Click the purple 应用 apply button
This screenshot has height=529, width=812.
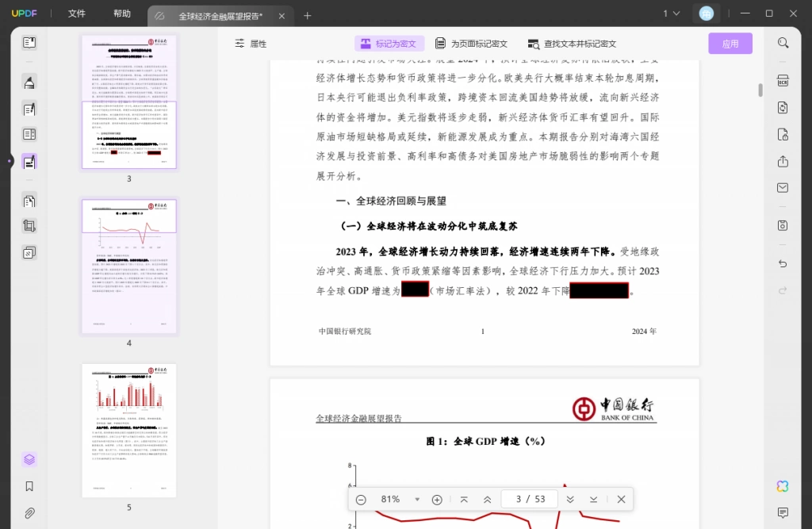[x=730, y=44]
